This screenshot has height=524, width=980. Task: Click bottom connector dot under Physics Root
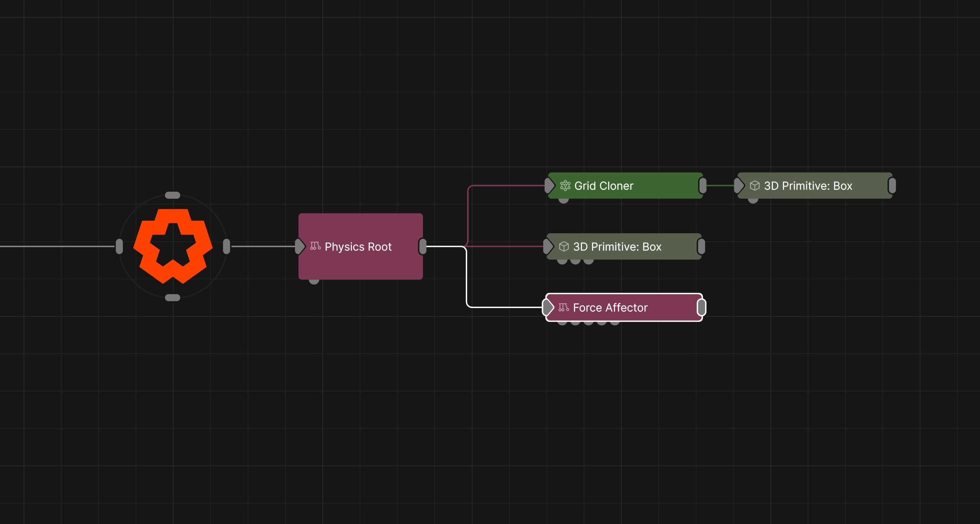point(314,282)
